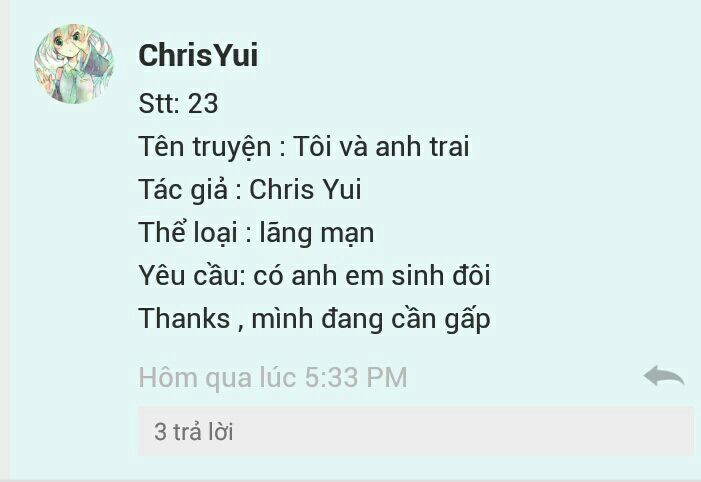Click the "Hôm qua lúc 5:33 PM" timestamp
Image resolution: width=701 pixels, height=482 pixels.
click(273, 377)
